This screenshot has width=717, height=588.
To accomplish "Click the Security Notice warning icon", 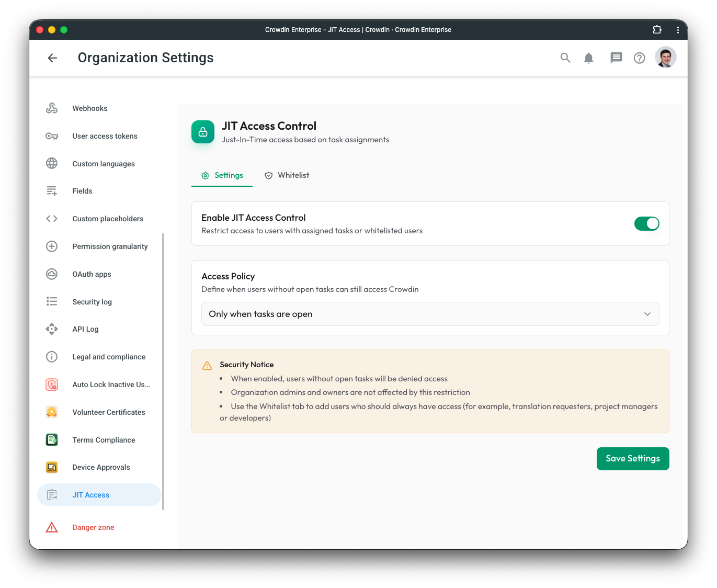I will 207,366.
